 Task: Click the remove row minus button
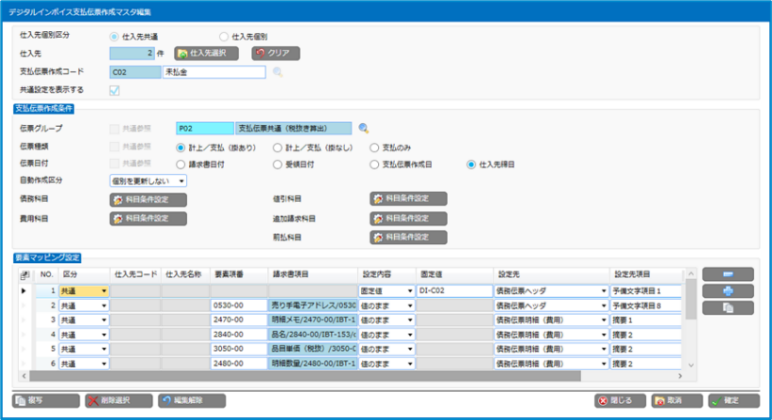click(x=727, y=273)
